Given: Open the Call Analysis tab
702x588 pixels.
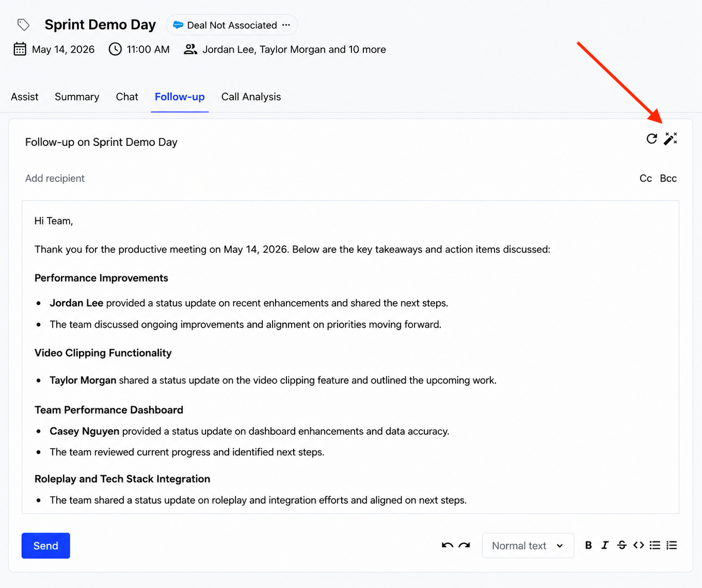Looking at the screenshot, I should pyautogui.click(x=251, y=97).
